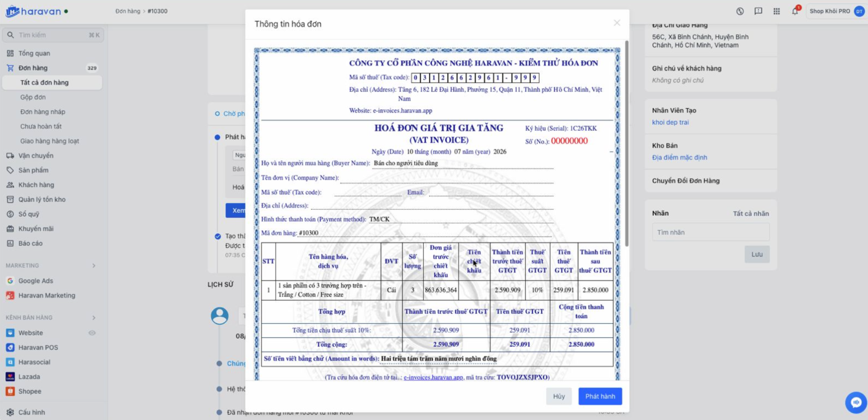Open the khoi dep trai staff link

click(x=670, y=122)
